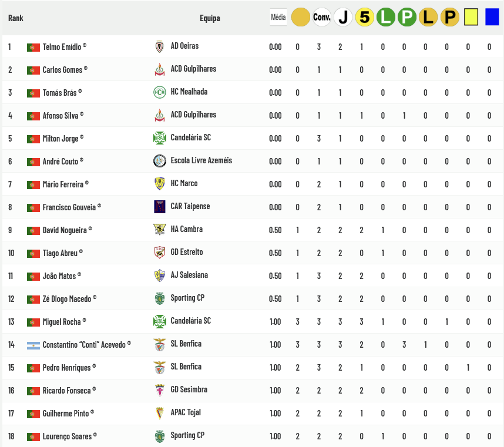Click the green L column icon
504x447 pixels.
click(386, 18)
